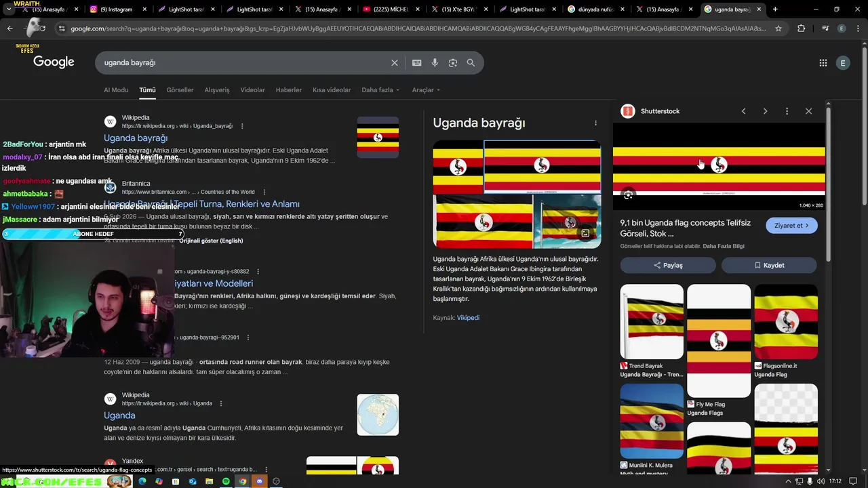The width and height of the screenshot is (868, 488).
Task: Show previous image in Shutterstock preview panel
Action: coord(743,111)
